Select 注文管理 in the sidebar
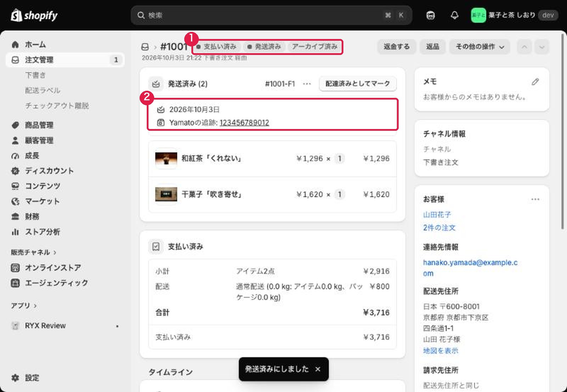This screenshot has height=392, width=567. 65,60
